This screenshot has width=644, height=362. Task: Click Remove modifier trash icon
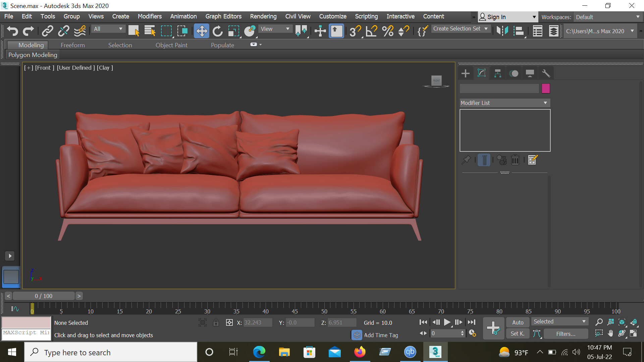coord(515,160)
